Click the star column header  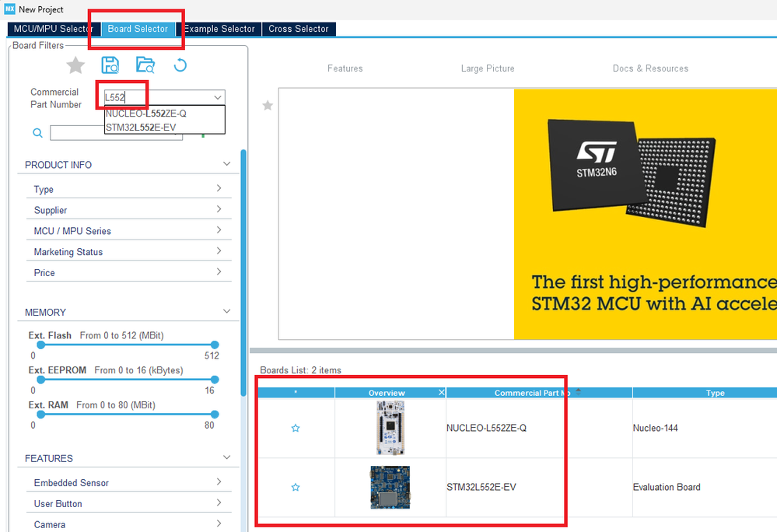point(296,393)
